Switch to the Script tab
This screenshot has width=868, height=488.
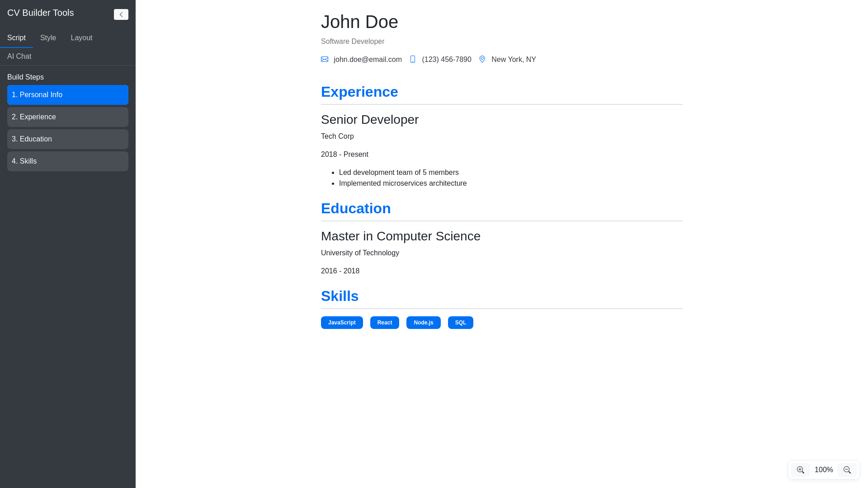[16, 38]
